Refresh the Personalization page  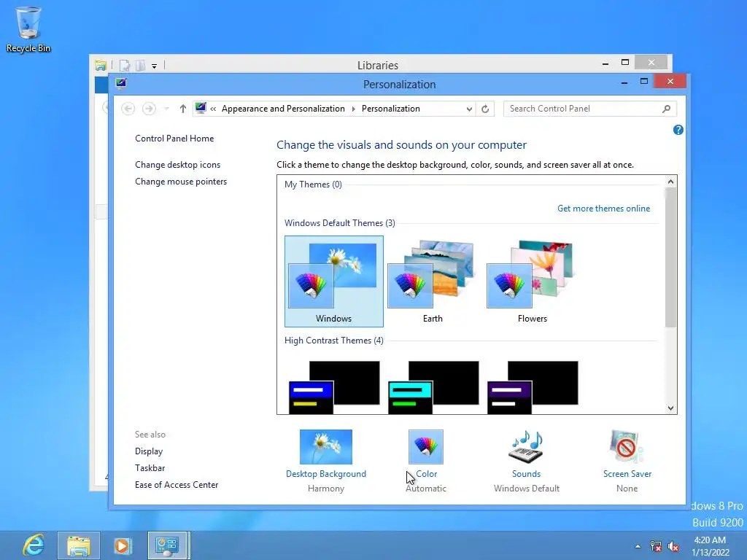(x=485, y=109)
